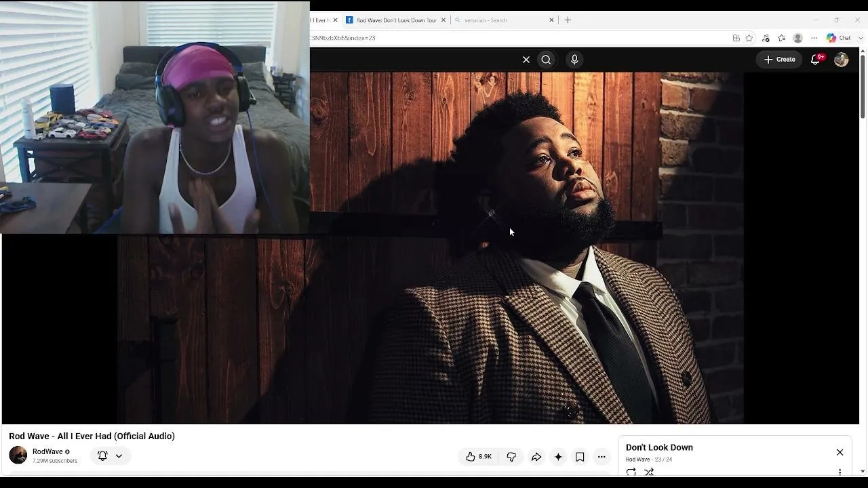Open the YouTube account avatar menu
The width and height of the screenshot is (868, 488).
(842, 60)
